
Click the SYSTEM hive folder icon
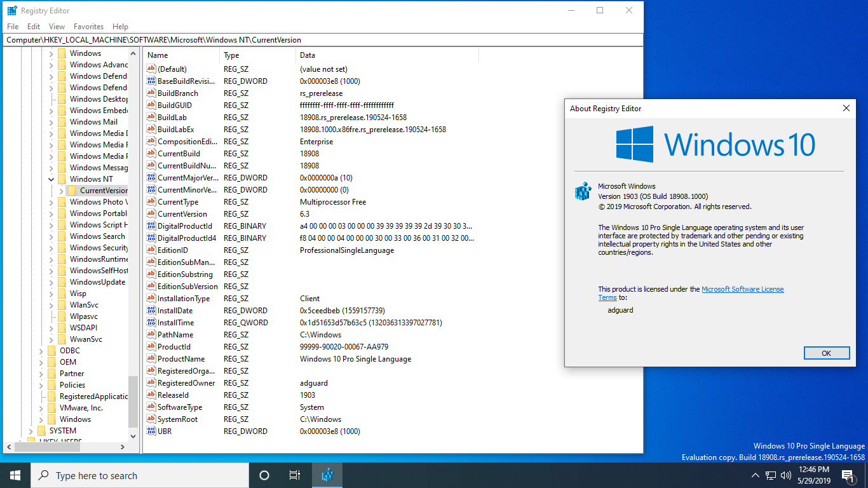41,430
